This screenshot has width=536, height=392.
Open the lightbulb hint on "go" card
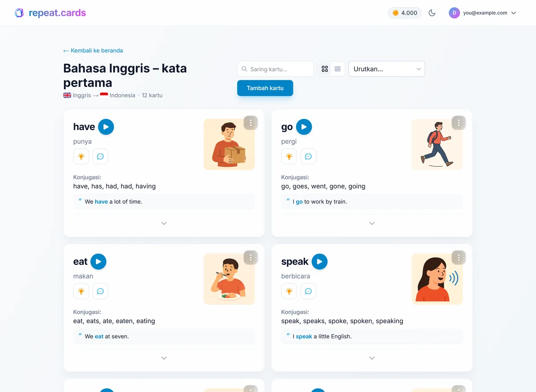pyautogui.click(x=289, y=156)
